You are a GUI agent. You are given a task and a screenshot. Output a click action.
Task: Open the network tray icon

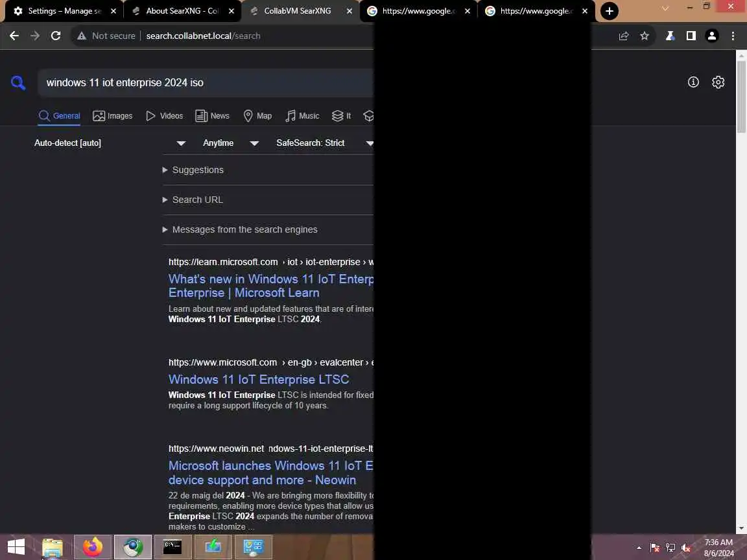click(670, 548)
